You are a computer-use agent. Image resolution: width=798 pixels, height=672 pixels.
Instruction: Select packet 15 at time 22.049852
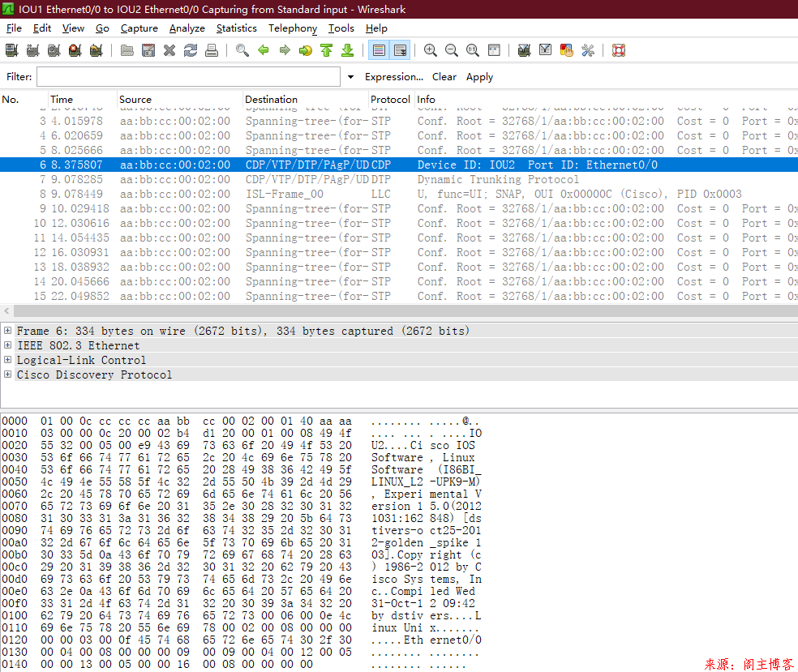pyautogui.click(x=399, y=296)
